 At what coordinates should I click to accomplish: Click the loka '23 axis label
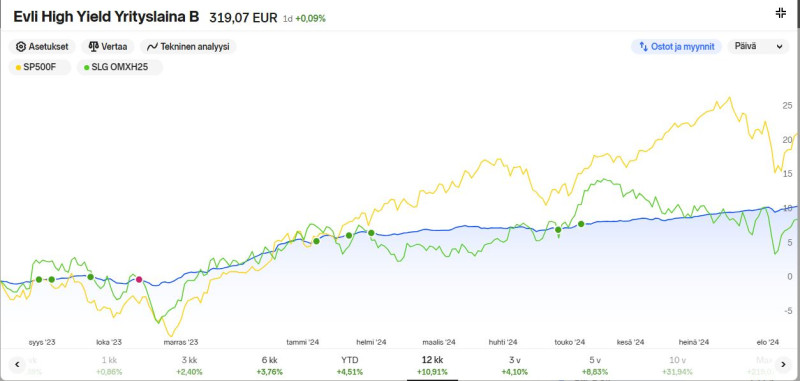[x=109, y=342]
